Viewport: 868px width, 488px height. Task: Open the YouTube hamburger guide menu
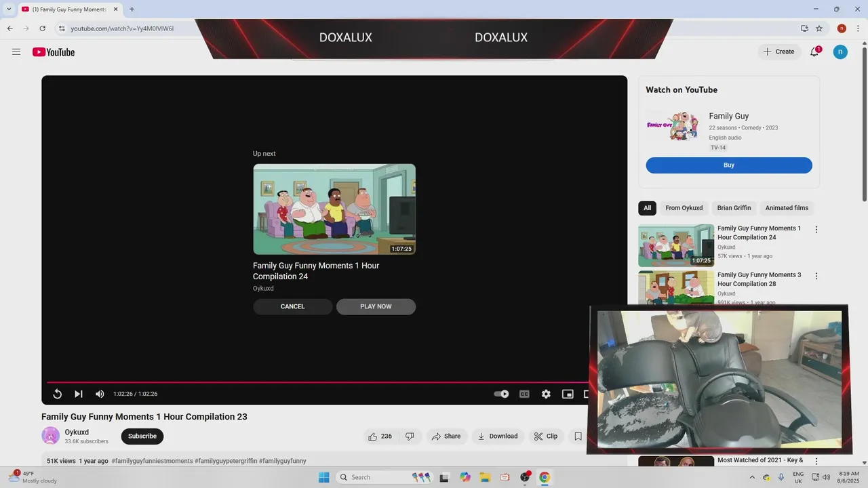click(x=16, y=52)
